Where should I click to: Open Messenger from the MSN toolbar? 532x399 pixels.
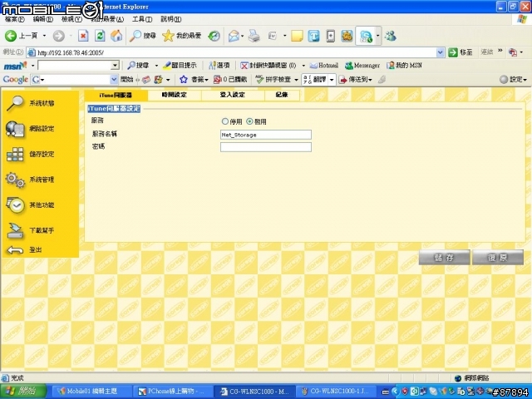362,65
